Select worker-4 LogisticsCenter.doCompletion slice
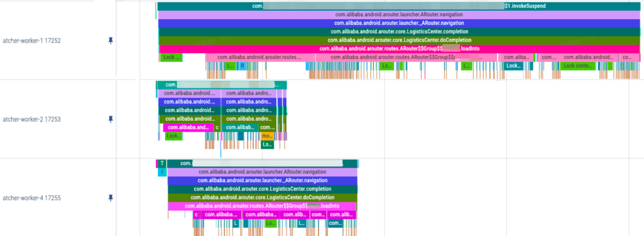The image size is (644, 236). pos(262,198)
